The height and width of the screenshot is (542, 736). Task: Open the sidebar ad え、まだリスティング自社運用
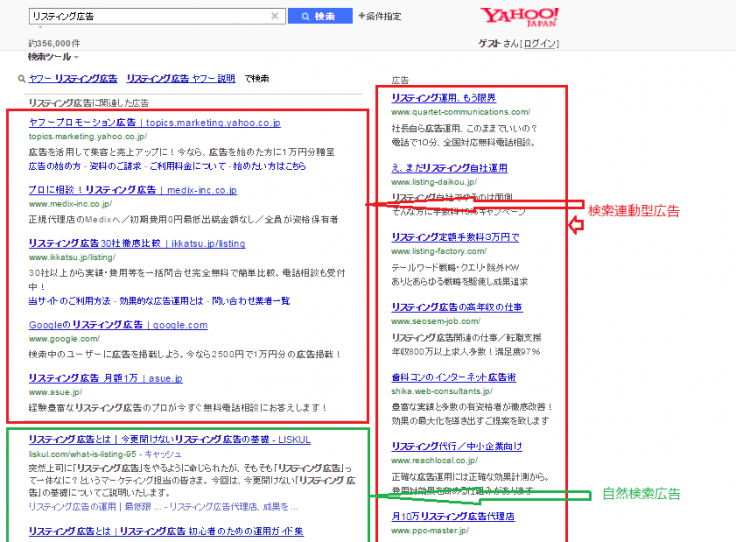pos(449,168)
